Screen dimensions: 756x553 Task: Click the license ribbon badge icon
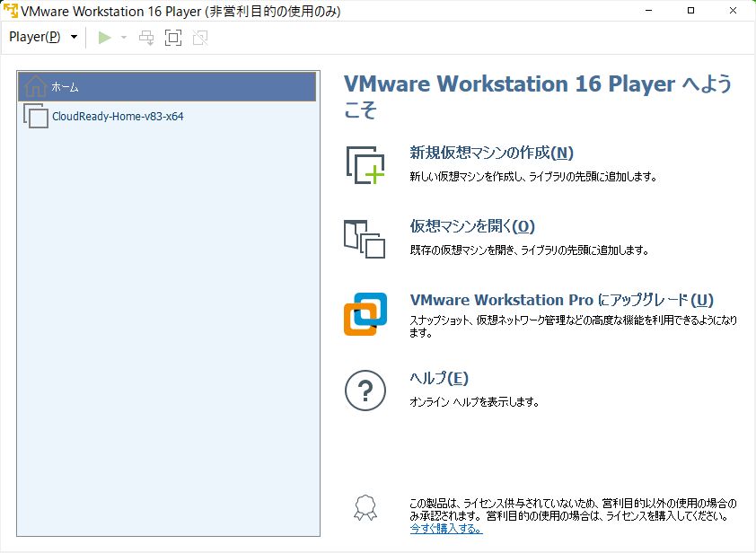click(x=365, y=508)
